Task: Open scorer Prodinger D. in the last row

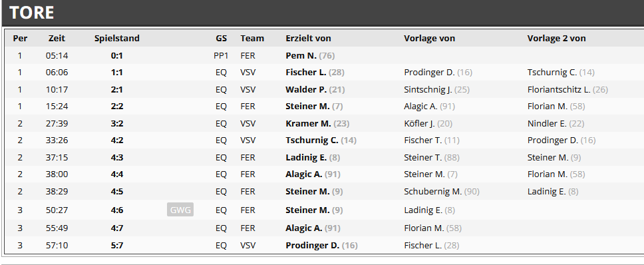Action: pyautogui.click(x=321, y=245)
